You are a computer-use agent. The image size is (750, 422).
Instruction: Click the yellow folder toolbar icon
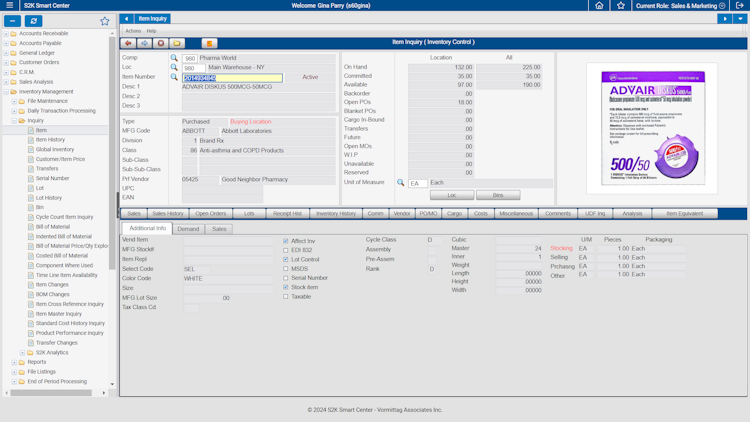[x=177, y=43]
